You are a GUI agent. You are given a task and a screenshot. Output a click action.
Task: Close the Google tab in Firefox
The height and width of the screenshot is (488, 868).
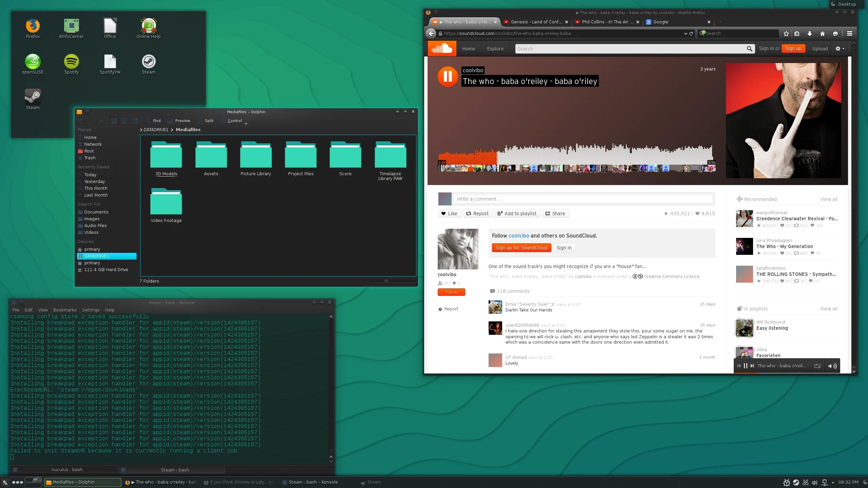pyautogui.click(x=709, y=22)
